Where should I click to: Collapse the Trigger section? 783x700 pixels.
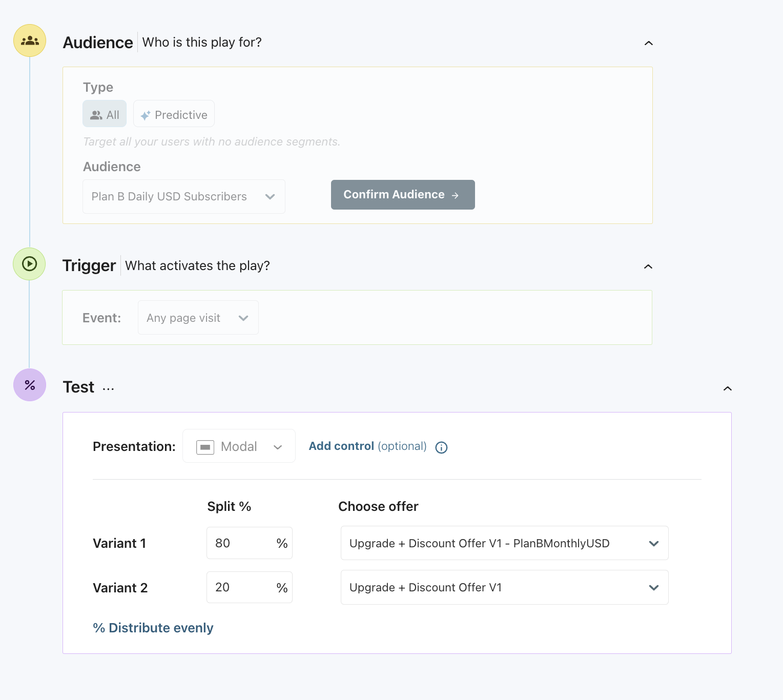[648, 266]
